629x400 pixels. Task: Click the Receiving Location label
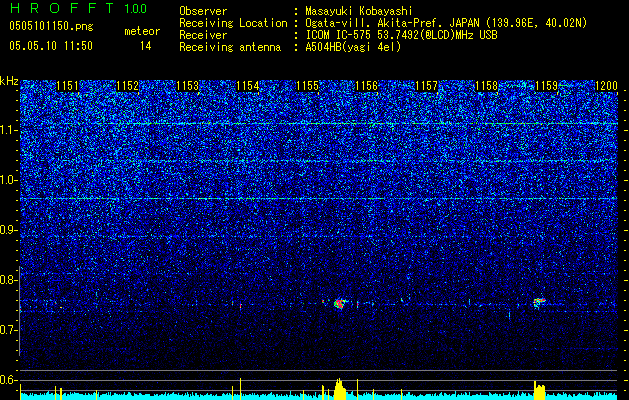point(233,23)
